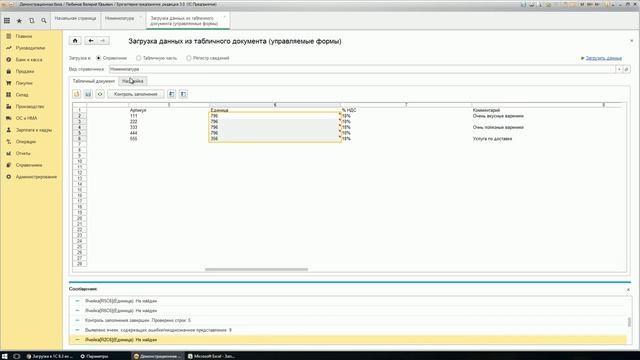Select the Справочник radio button
Viewport: 640px width, 360px height.
pos(98,58)
